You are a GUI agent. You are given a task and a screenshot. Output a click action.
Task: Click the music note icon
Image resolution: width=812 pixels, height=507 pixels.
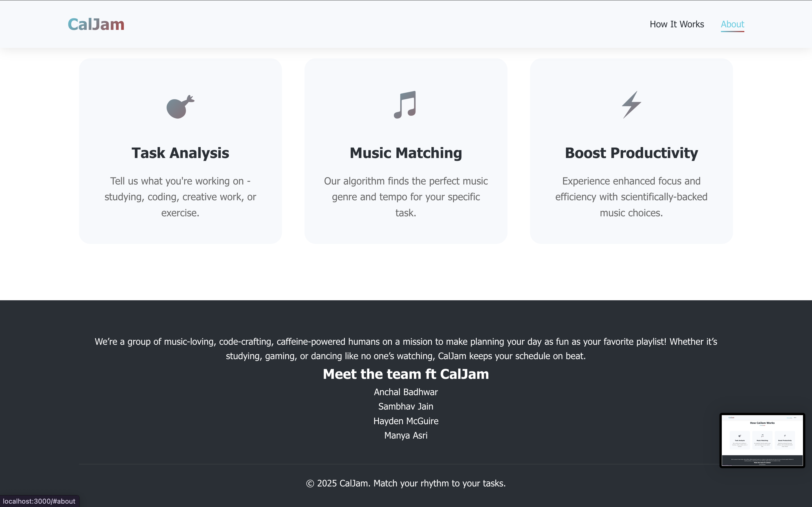pyautogui.click(x=405, y=104)
